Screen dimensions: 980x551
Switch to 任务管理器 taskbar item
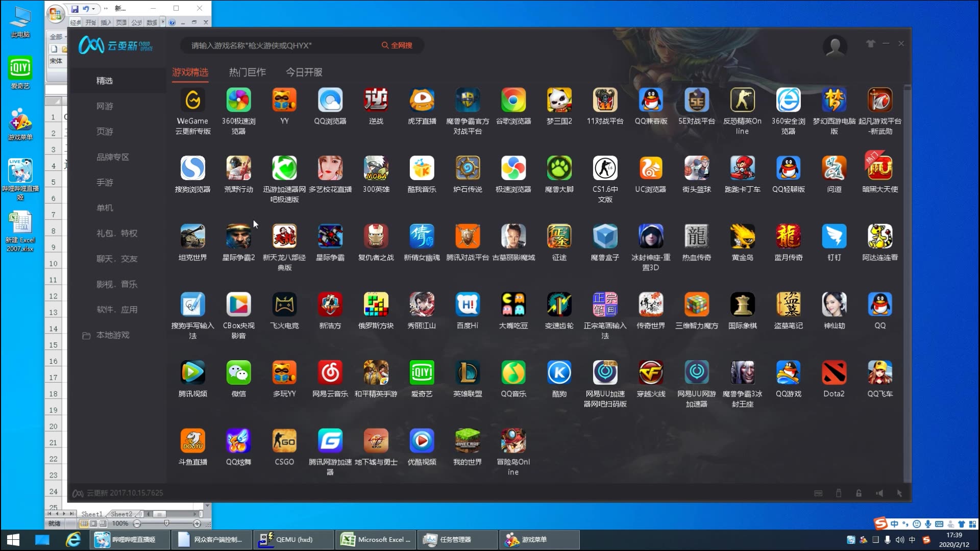click(x=457, y=540)
